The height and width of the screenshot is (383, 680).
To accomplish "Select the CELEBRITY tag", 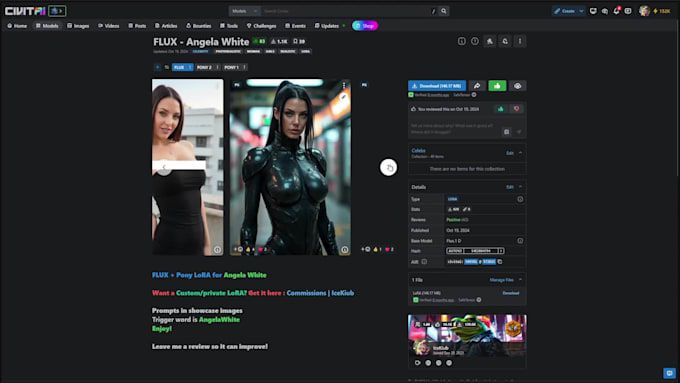I will pos(200,51).
